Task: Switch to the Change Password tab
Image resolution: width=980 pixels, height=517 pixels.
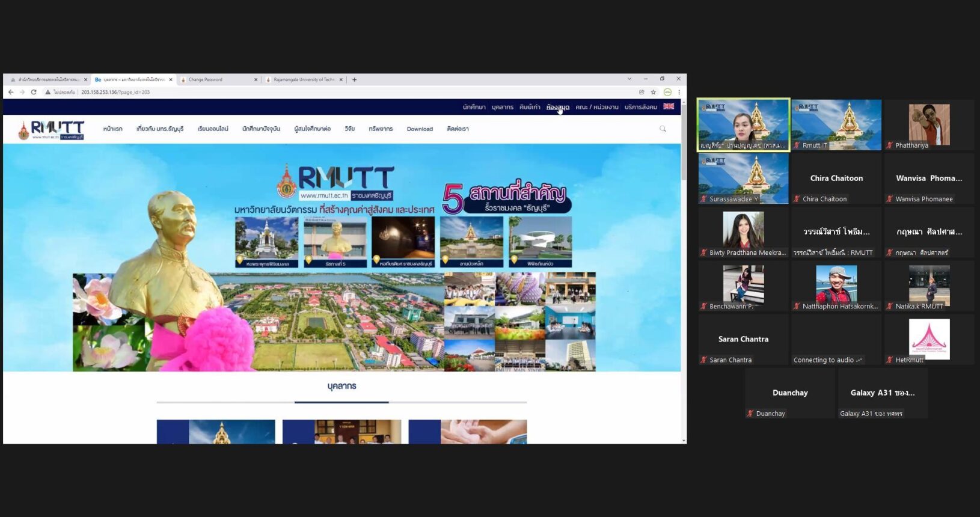Action: pyautogui.click(x=219, y=79)
